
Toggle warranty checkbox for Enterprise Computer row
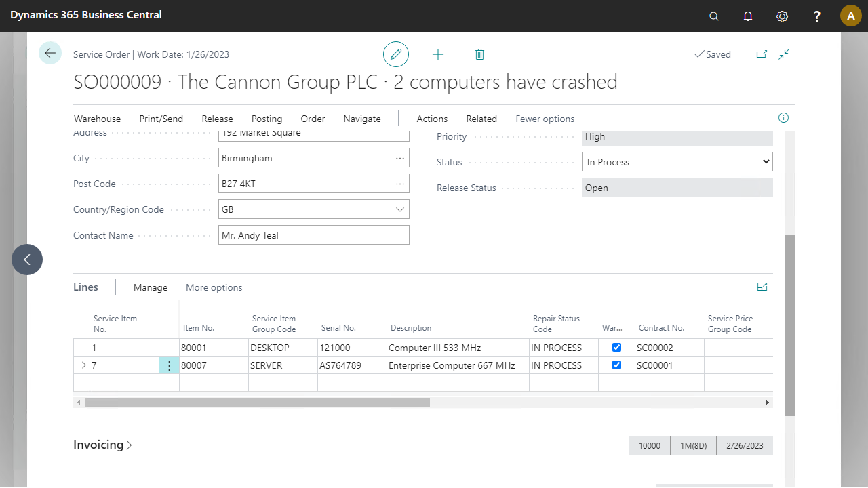click(616, 365)
